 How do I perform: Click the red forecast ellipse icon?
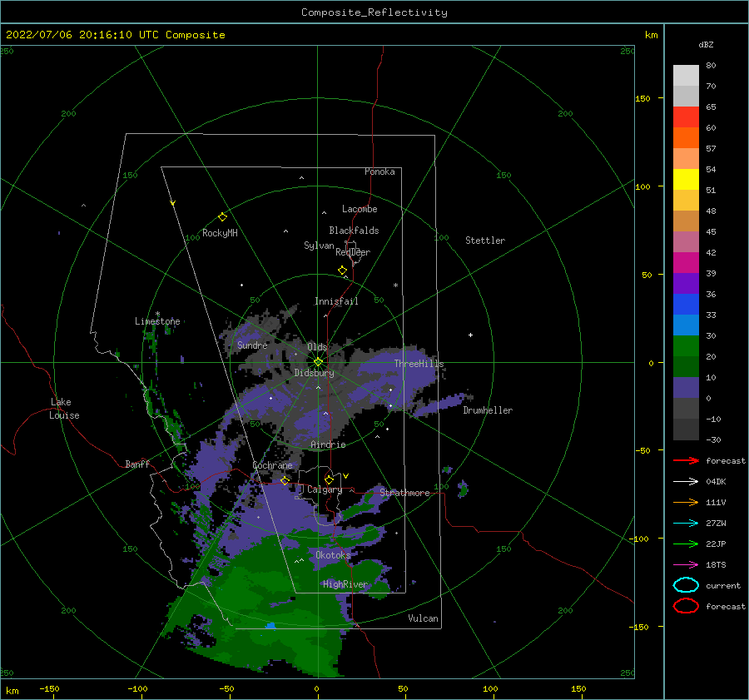tap(686, 606)
